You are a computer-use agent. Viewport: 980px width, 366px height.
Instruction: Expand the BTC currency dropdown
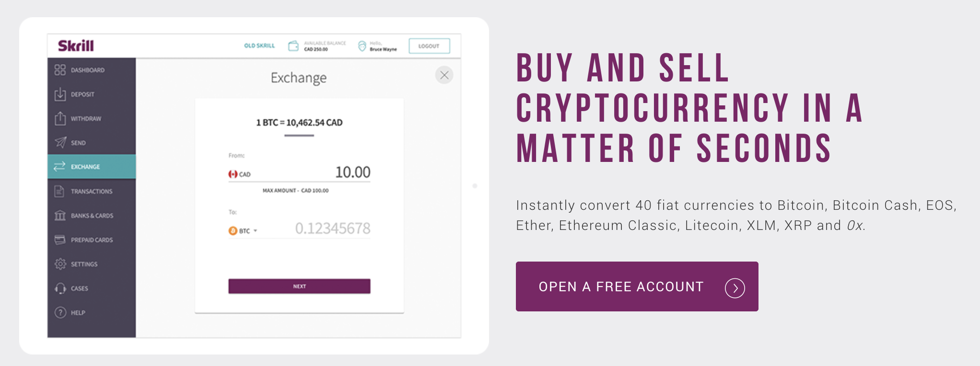point(244,230)
